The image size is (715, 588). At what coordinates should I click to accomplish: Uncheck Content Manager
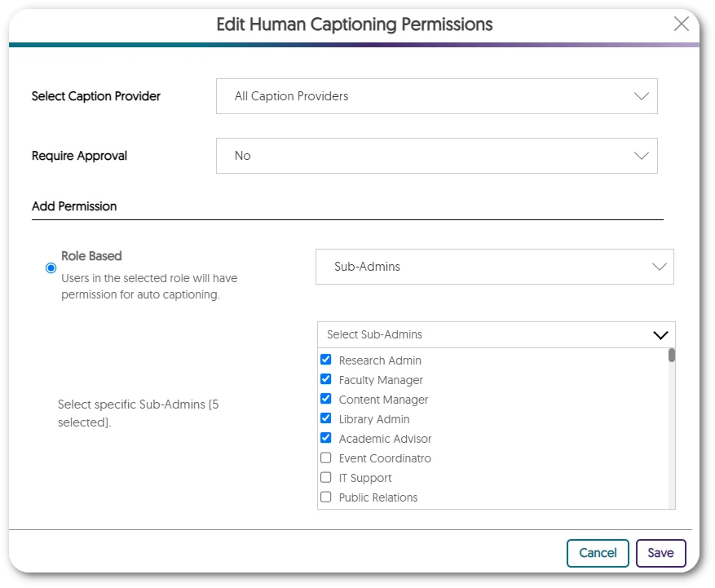click(326, 399)
